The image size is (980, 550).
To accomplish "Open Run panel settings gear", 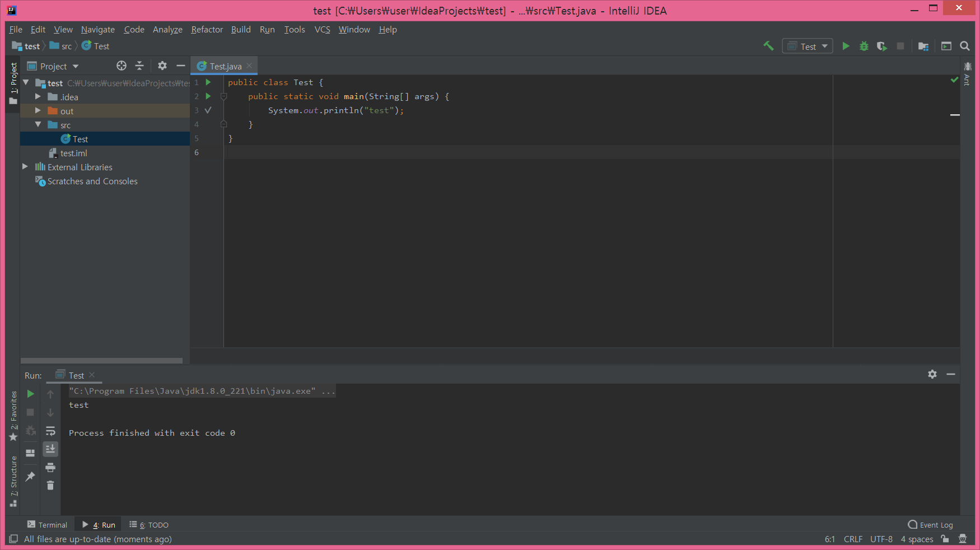I will 932,374.
